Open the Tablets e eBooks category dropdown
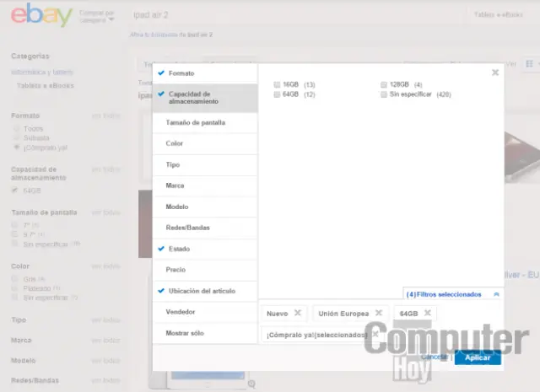The height and width of the screenshot is (392, 540). [x=498, y=15]
